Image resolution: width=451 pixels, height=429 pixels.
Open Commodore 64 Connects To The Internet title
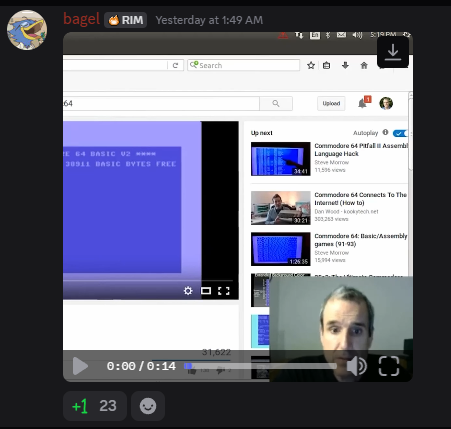[x=361, y=199]
